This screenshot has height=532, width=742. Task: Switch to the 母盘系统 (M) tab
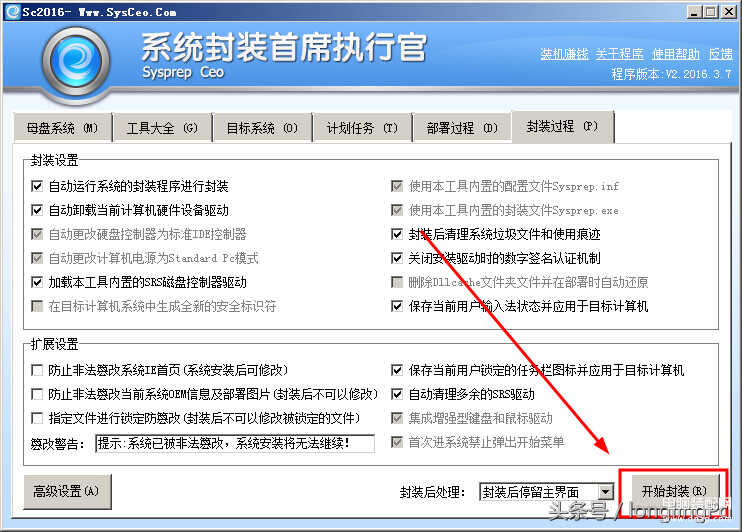pos(62,128)
